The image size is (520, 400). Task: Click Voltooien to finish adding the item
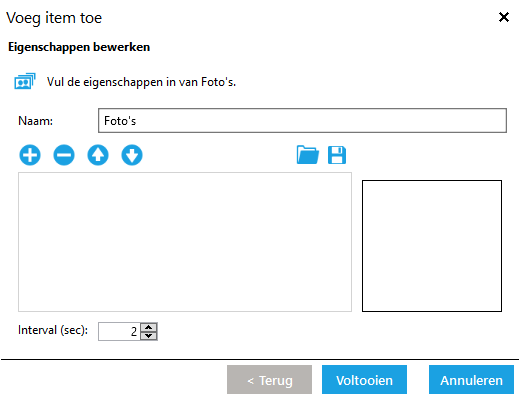click(x=364, y=380)
